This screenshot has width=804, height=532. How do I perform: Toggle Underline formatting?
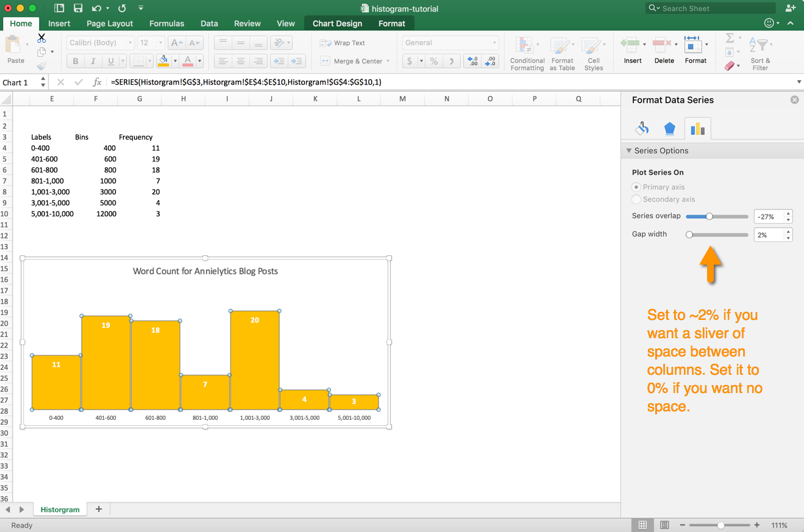(110, 61)
